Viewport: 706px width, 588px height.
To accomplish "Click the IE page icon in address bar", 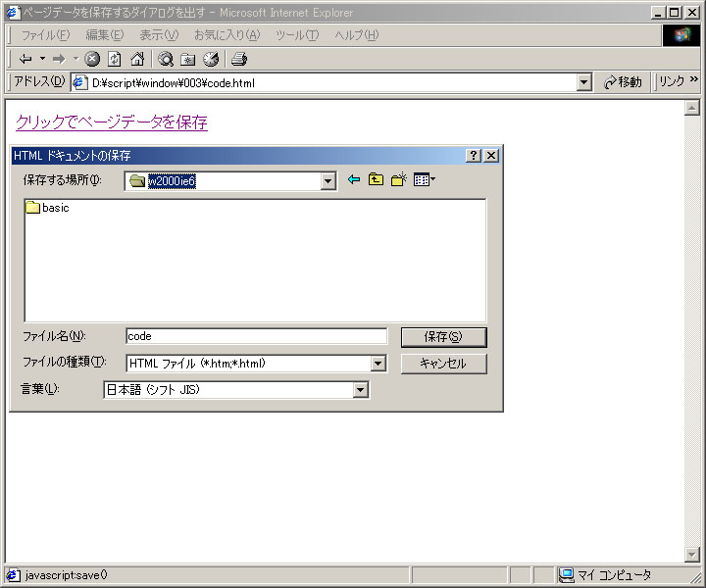I will [79, 82].
